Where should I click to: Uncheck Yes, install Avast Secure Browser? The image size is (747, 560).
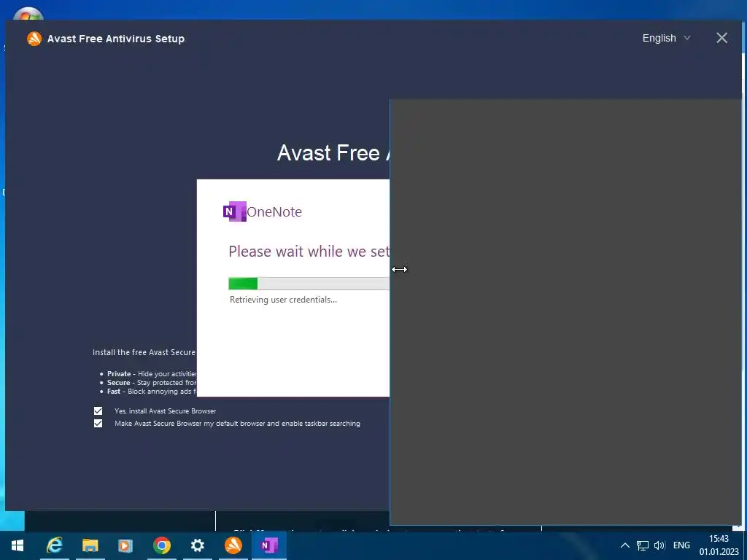tap(98, 411)
